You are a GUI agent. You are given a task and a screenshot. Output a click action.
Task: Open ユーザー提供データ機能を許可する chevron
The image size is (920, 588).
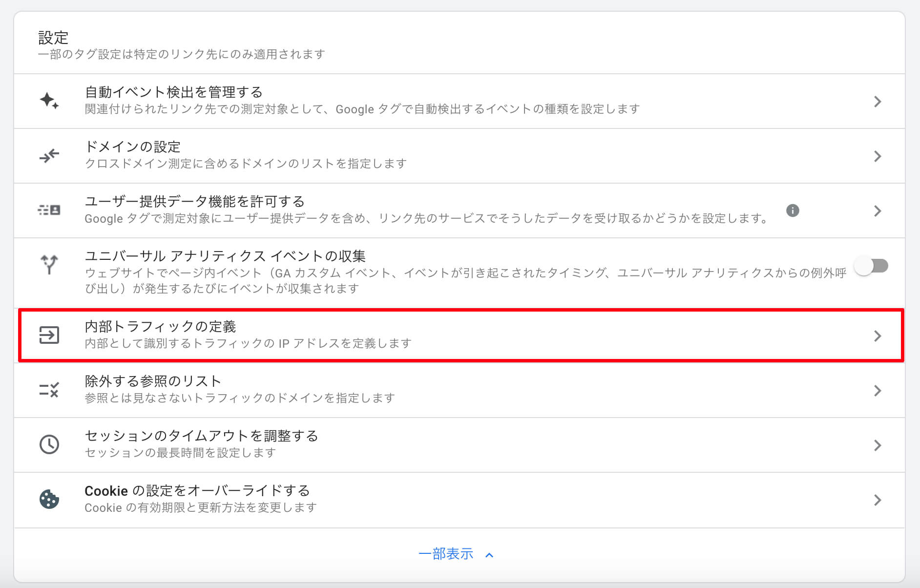[x=878, y=211]
